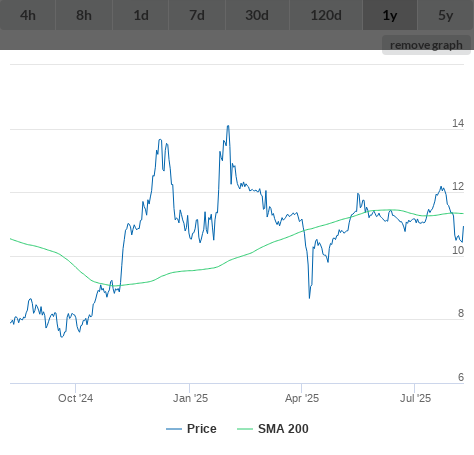This screenshot has height=455, width=474.
Task: Switch to the 7d time range
Action: pyautogui.click(x=197, y=15)
